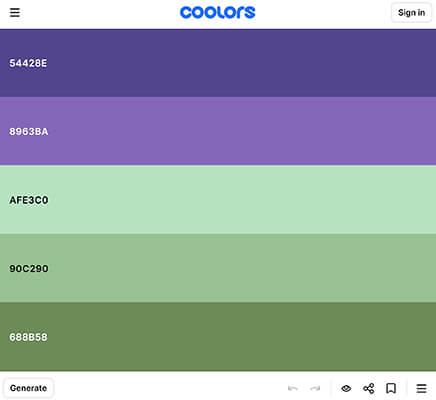The width and height of the screenshot is (436, 400).
Task: Select the 8963BA purple swatch
Action: (x=218, y=131)
